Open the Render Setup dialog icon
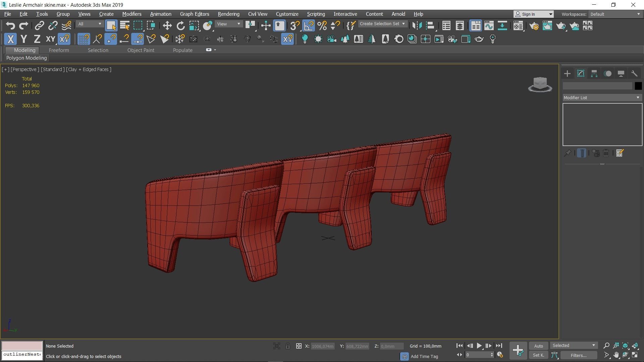This screenshot has height=362, width=644. pos(534,26)
